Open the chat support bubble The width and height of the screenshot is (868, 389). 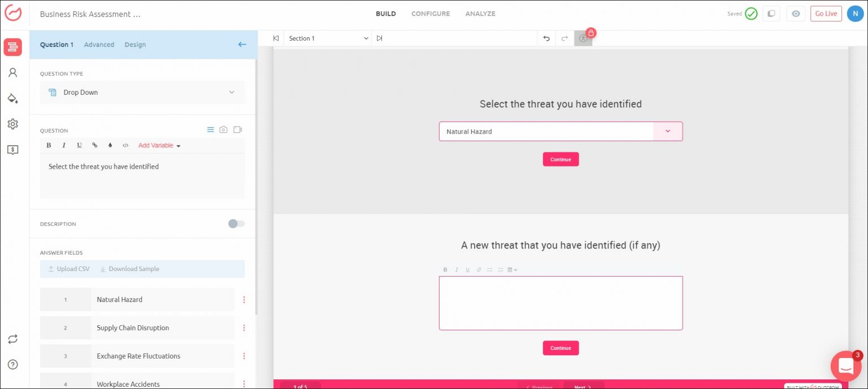pos(845,365)
